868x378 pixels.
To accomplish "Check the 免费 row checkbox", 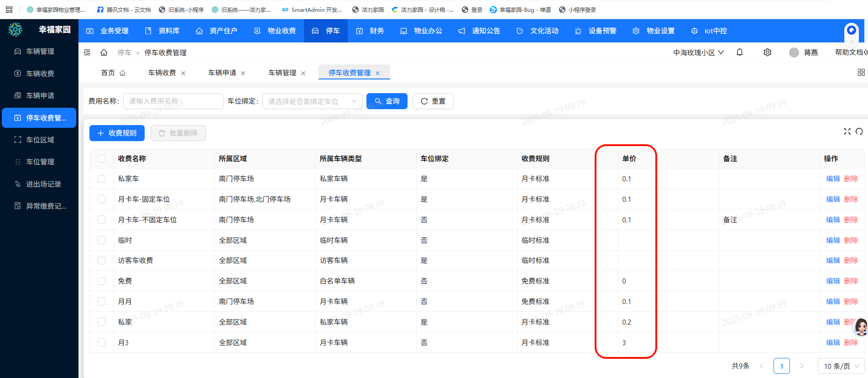I will (x=101, y=281).
